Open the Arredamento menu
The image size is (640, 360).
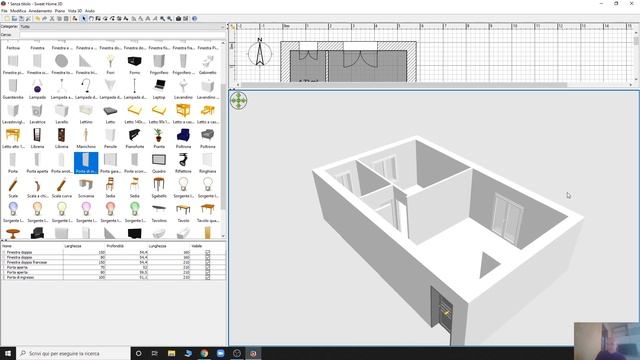pos(40,11)
